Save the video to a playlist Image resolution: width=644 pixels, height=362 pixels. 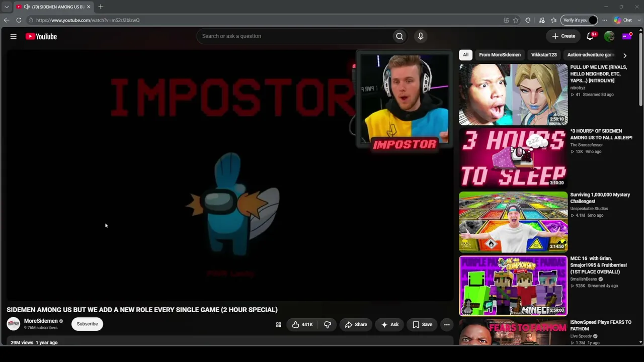(422, 325)
